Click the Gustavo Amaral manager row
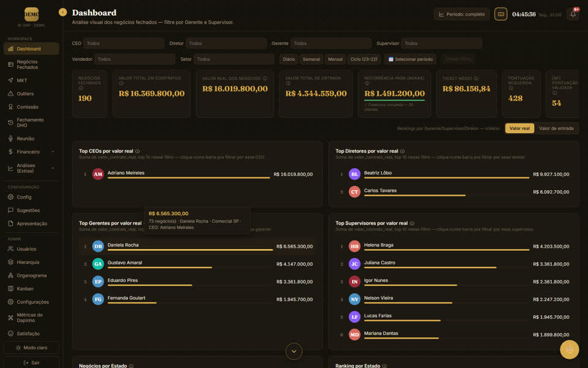This screenshot has width=588, height=368. 197,264
